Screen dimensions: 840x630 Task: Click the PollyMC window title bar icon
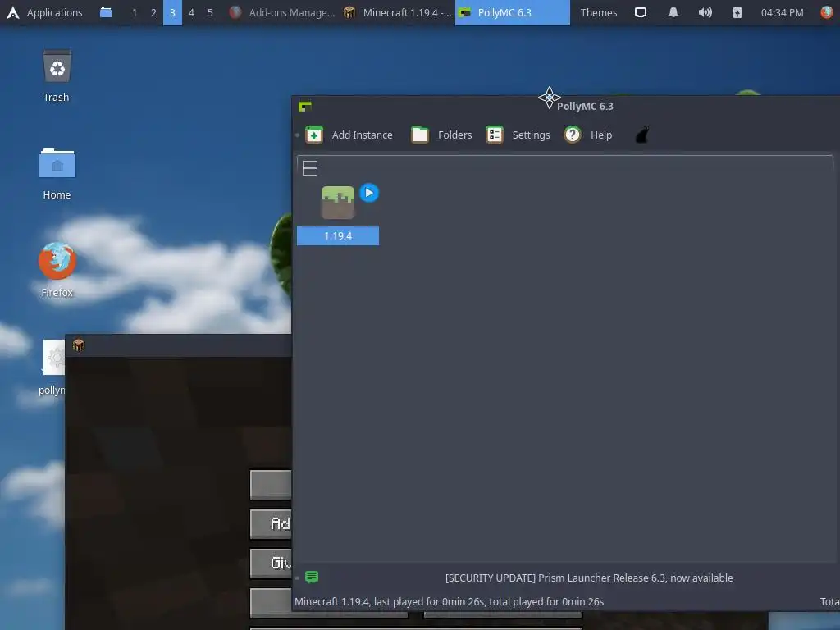pos(305,107)
